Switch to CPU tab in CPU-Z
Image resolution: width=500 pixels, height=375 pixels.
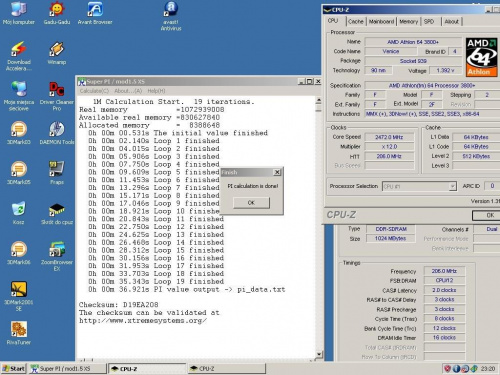click(x=333, y=21)
